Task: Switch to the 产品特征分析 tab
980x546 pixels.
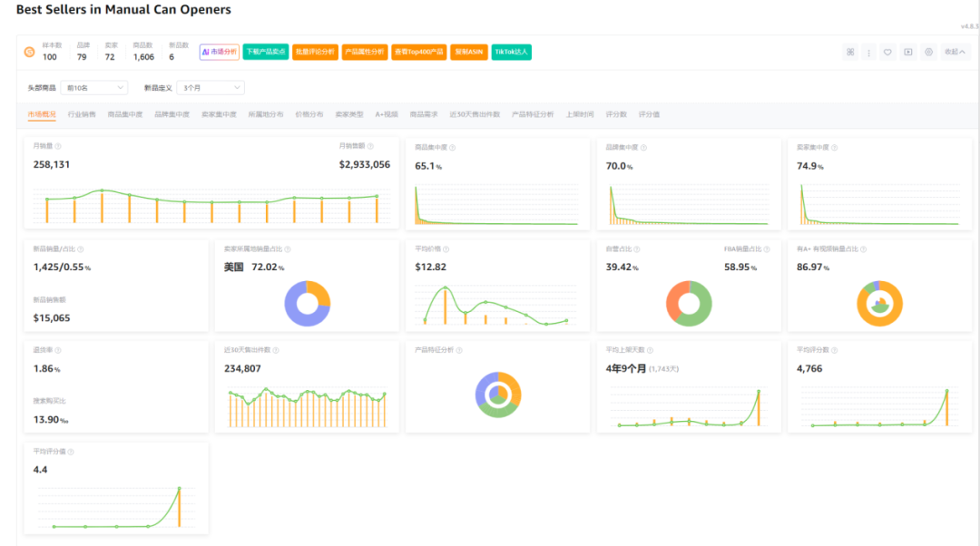Action: click(533, 114)
